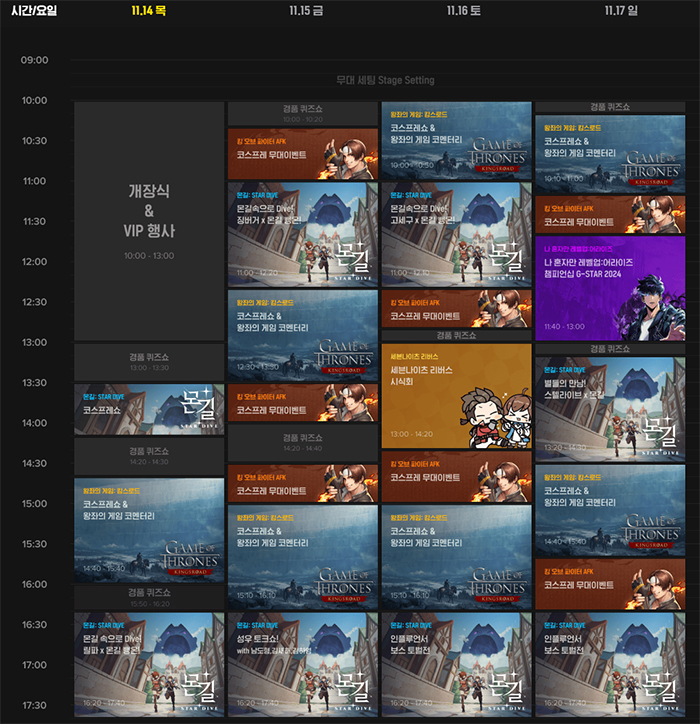Open Sunday 인플루언서 보스 토벌전 16:20 card
Viewport: 700px width, 724px height.
[610, 664]
